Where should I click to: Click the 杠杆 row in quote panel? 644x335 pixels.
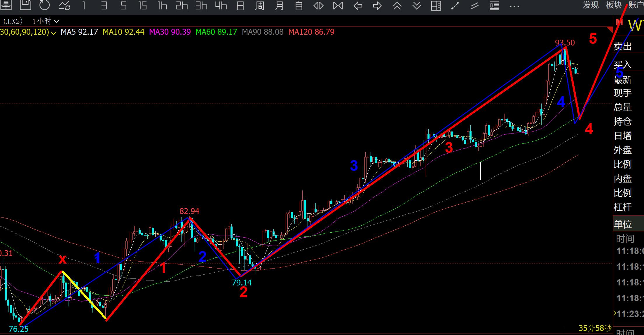point(629,207)
